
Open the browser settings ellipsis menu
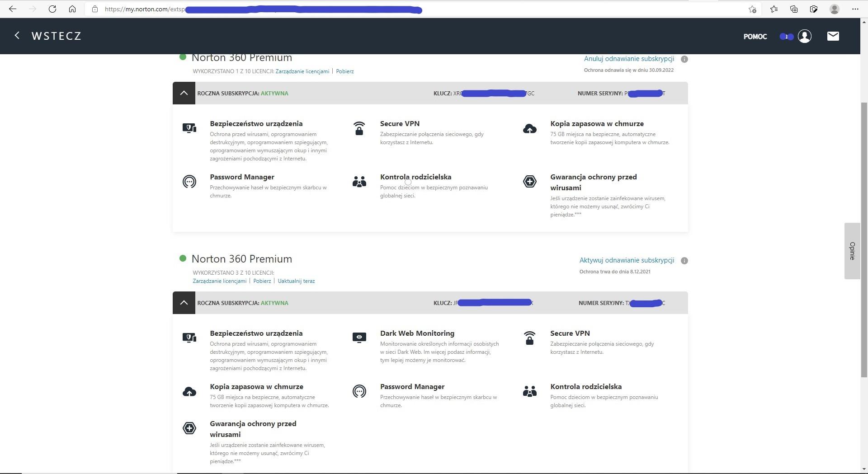855,9
